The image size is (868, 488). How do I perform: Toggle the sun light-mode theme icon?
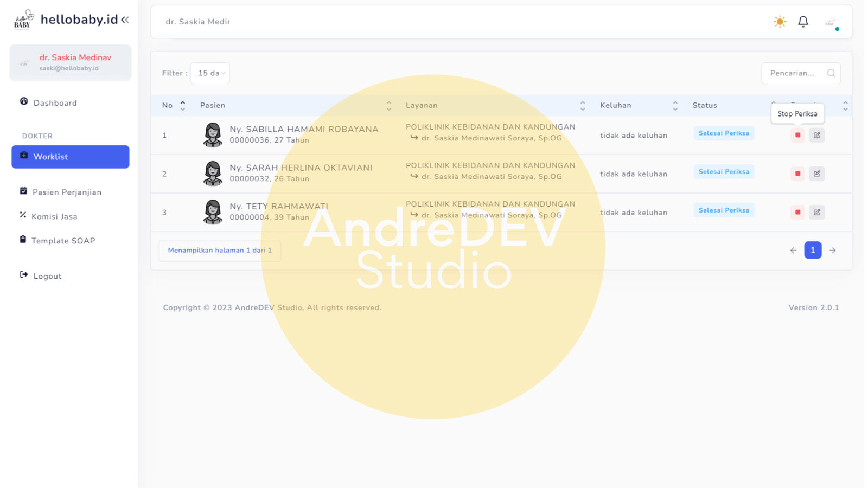[x=780, y=22]
